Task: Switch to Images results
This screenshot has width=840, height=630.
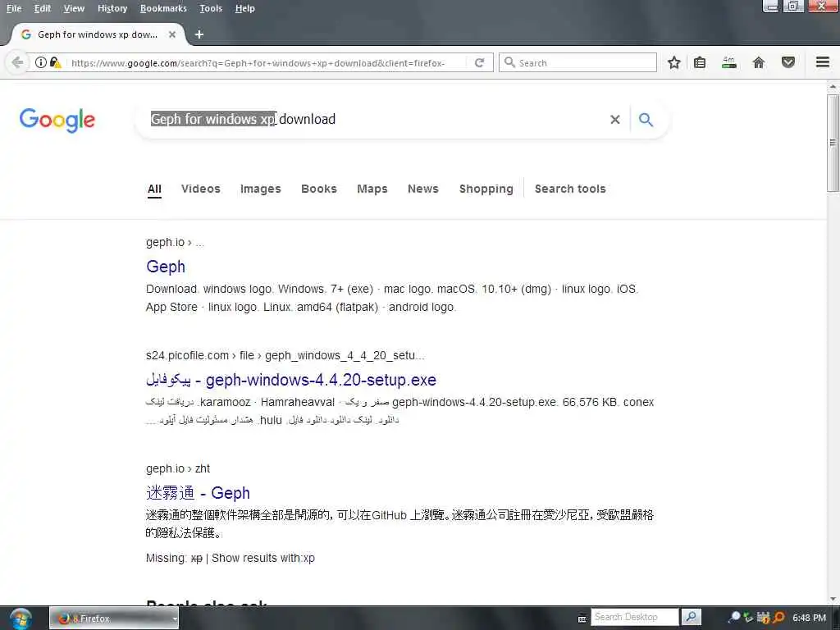Action: click(x=260, y=189)
